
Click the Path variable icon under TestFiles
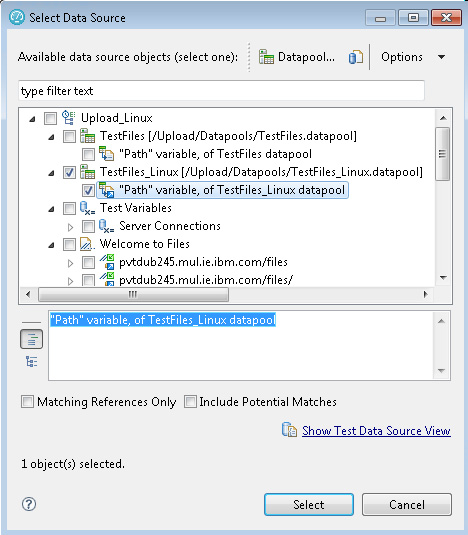tap(106, 154)
